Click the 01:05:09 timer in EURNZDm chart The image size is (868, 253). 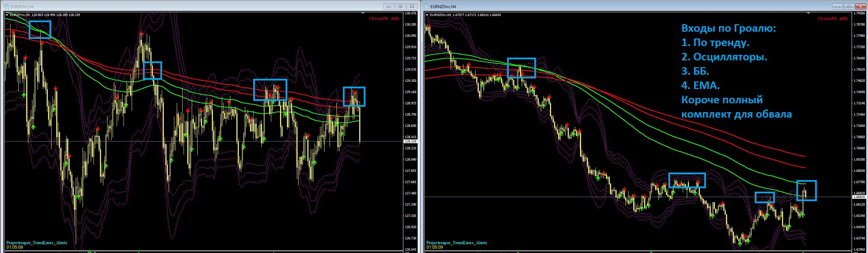pos(435,247)
